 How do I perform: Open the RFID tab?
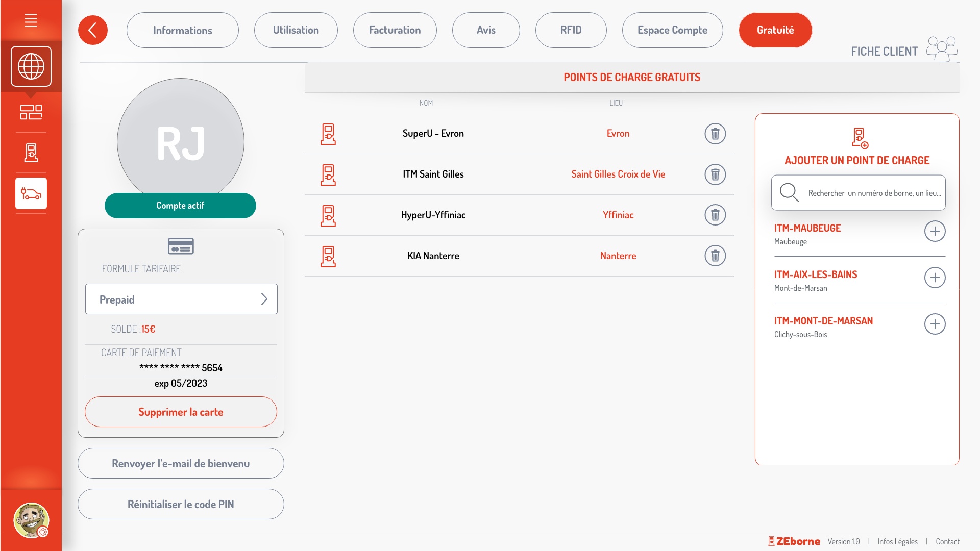click(x=571, y=30)
